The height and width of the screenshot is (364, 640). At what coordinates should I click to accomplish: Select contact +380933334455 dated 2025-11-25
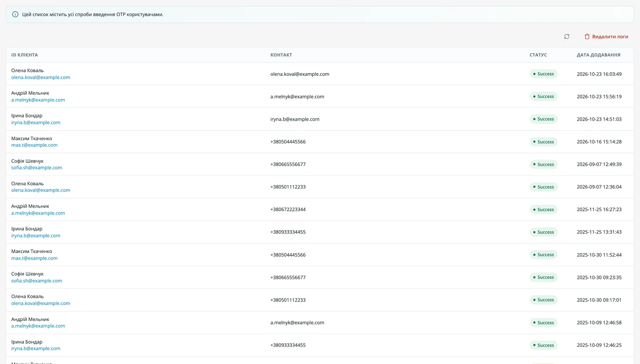tap(288, 232)
